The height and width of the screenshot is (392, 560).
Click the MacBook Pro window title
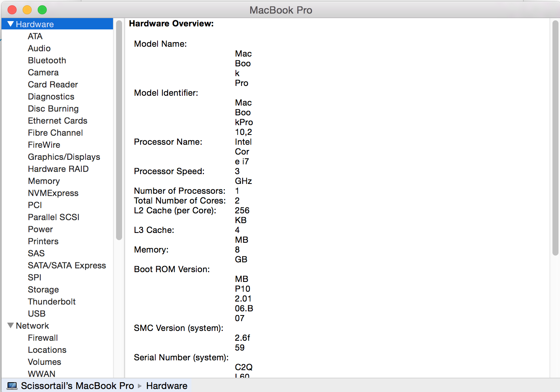click(x=281, y=10)
